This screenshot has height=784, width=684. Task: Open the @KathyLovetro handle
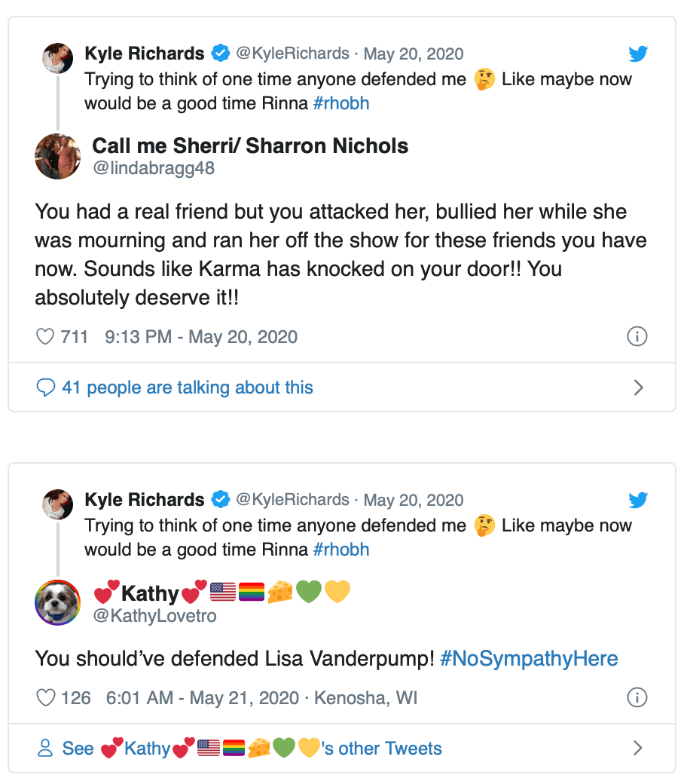(154, 616)
